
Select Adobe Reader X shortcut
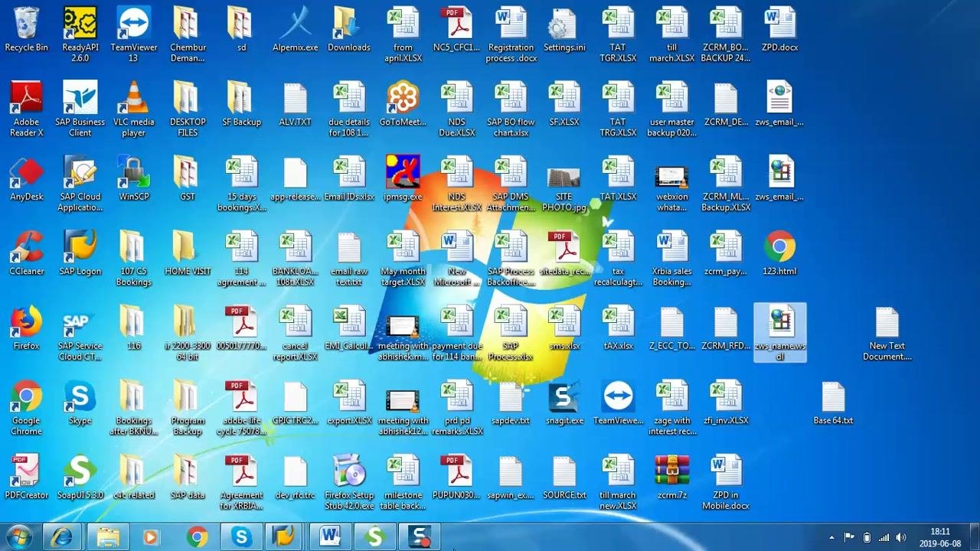[x=26, y=109]
